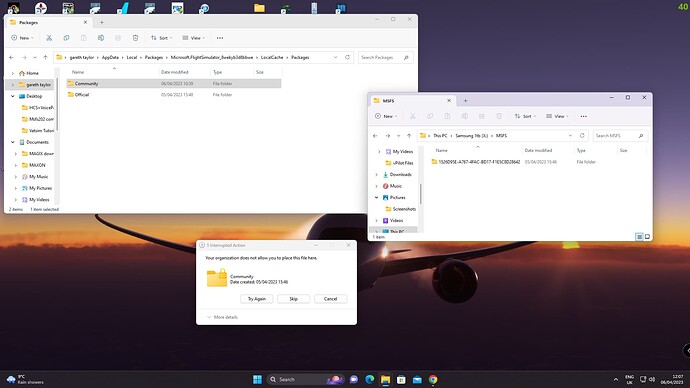
Task: Select This PC in MSFS breadcrumb
Action: pyautogui.click(x=440, y=135)
